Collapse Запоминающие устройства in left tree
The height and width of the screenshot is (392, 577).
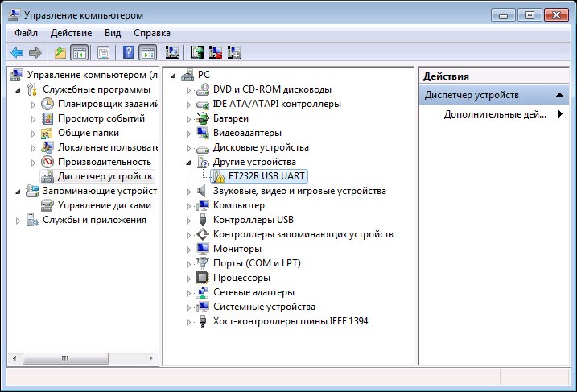click(18, 192)
